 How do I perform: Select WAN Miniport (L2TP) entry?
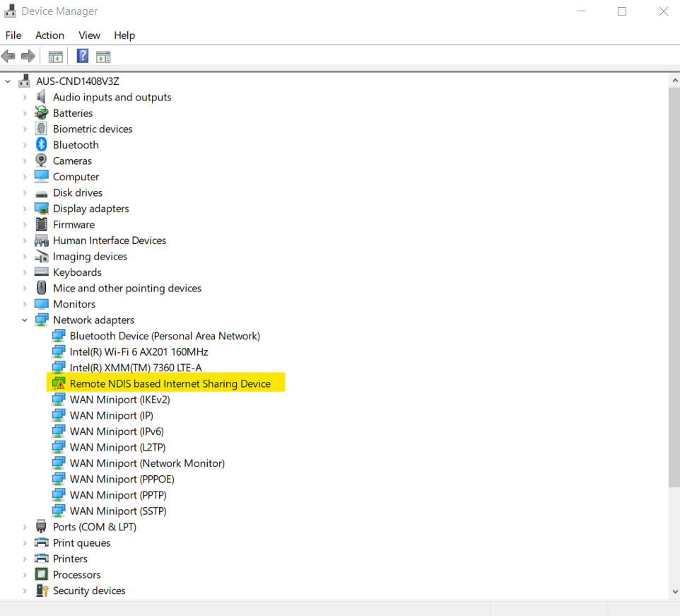[117, 447]
